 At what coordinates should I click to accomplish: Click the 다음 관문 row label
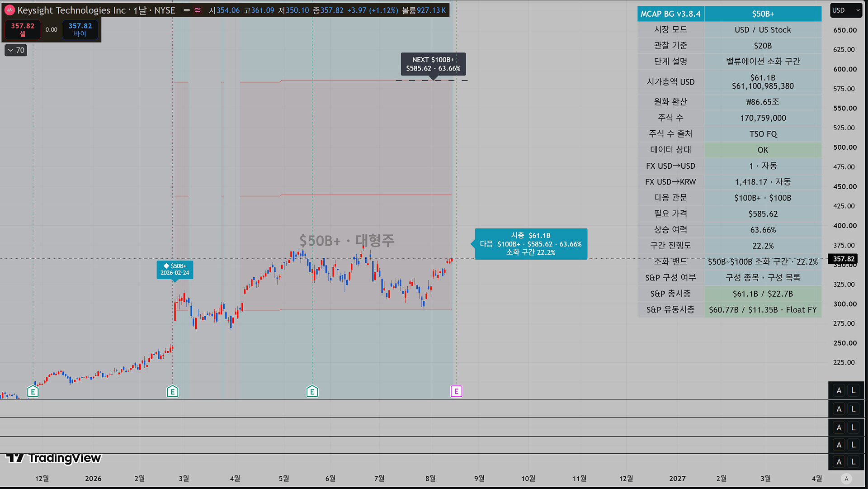coord(670,198)
